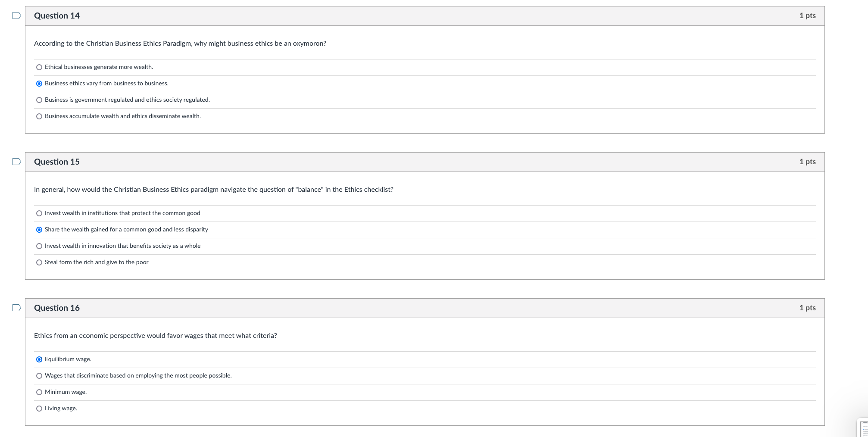Flag Question 14 for review
Image resolution: width=868 pixels, height=437 pixels.
pos(17,16)
